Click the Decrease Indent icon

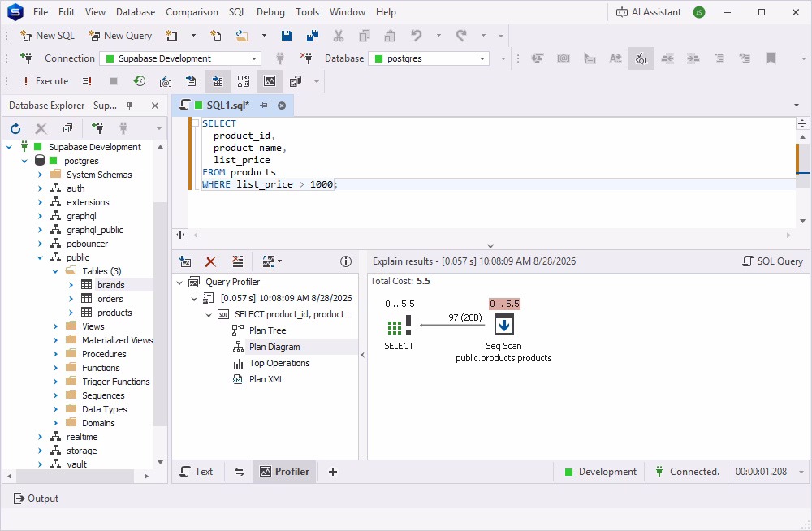[667, 58]
